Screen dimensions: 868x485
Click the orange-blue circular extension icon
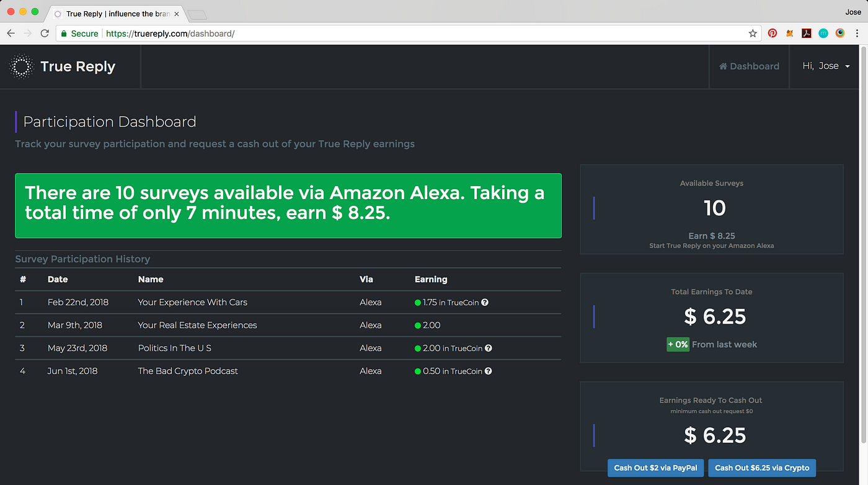pyautogui.click(x=840, y=33)
